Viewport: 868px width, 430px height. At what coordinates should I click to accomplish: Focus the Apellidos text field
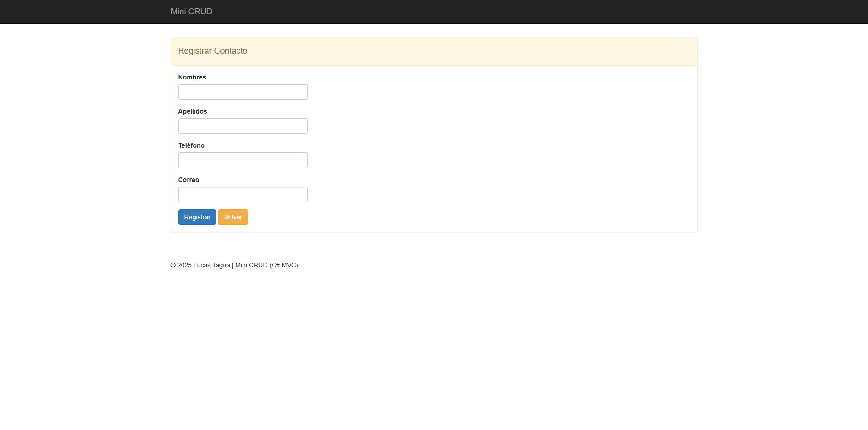tap(243, 126)
